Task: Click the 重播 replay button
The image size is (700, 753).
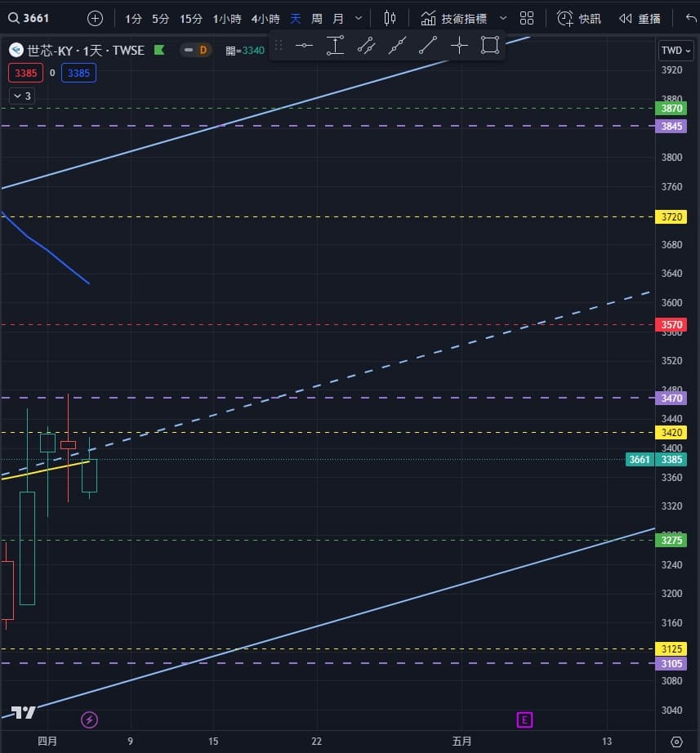Action: [x=640, y=18]
